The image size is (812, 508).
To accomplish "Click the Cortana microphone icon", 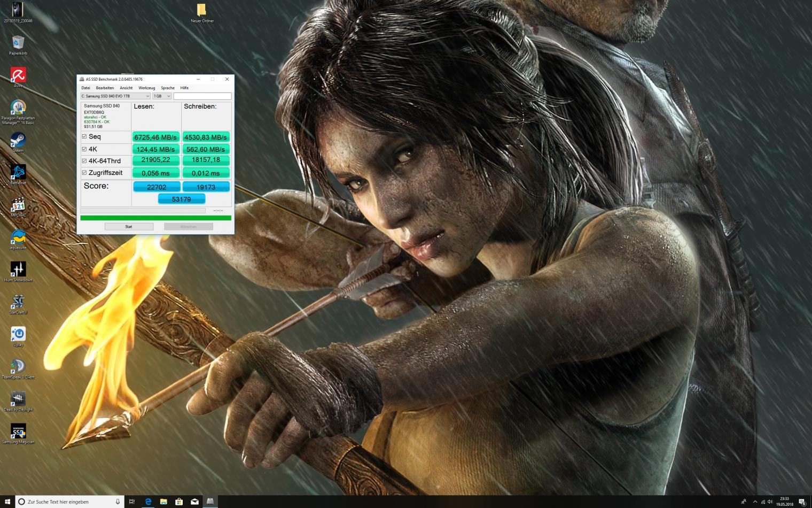I will click(118, 502).
